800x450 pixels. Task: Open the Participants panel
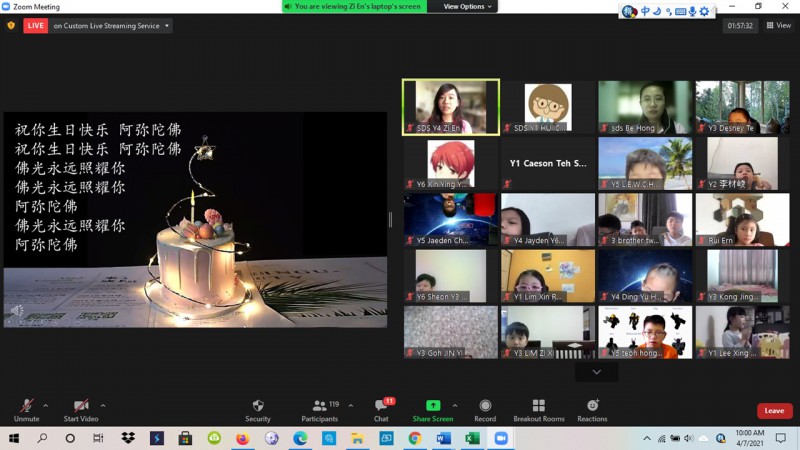point(319,410)
